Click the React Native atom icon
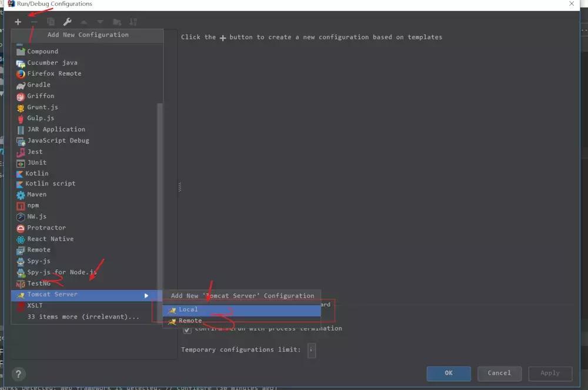588x390 pixels. 21,239
